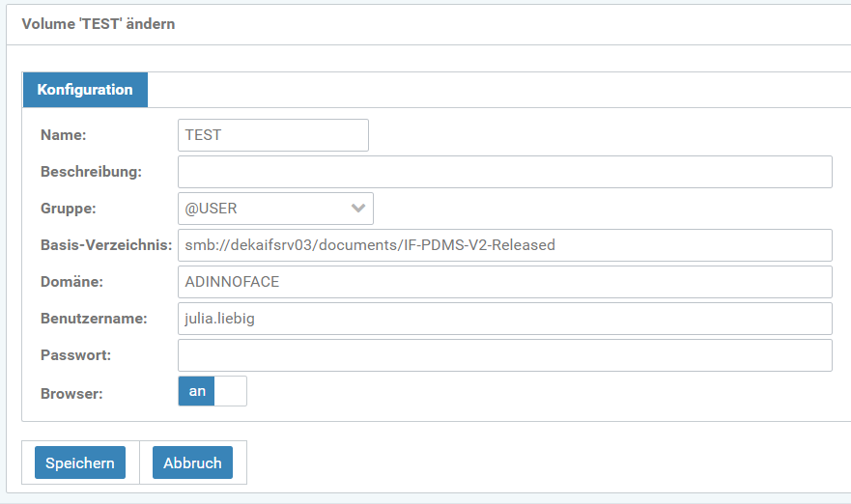
Task: Select the Basis-Verzeichnis smb path field
Action: click(504, 245)
